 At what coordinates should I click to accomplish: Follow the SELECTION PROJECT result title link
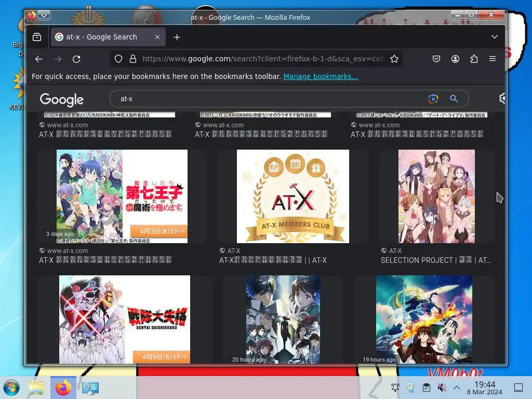point(436,260)
